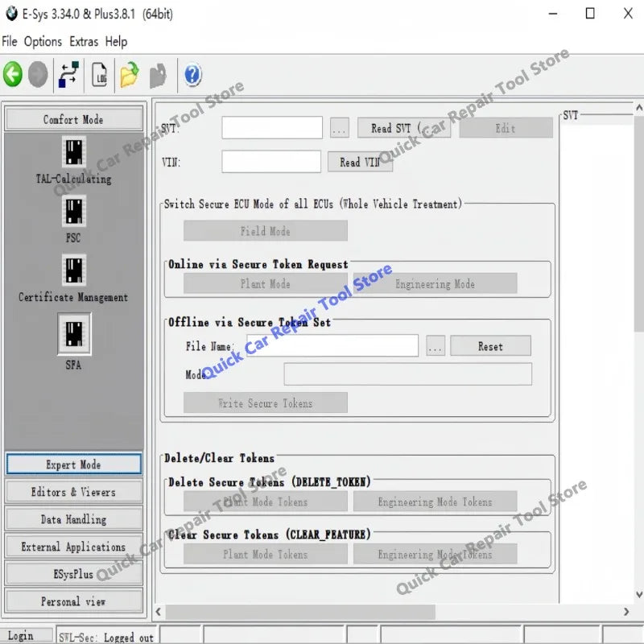644x644 pixels.
Task: Click the vertical scrollbar up arrow
Action: click(639, 108)
